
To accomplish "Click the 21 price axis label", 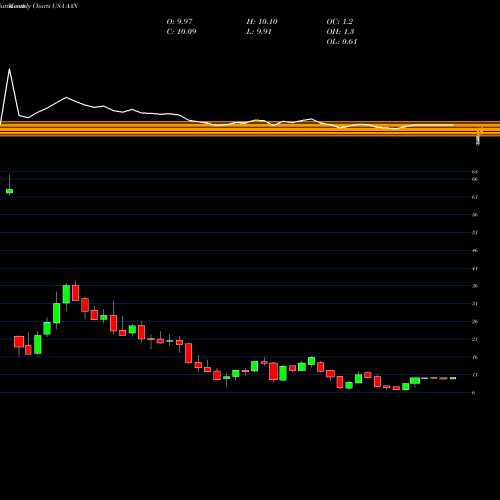I will coord(475,339).
